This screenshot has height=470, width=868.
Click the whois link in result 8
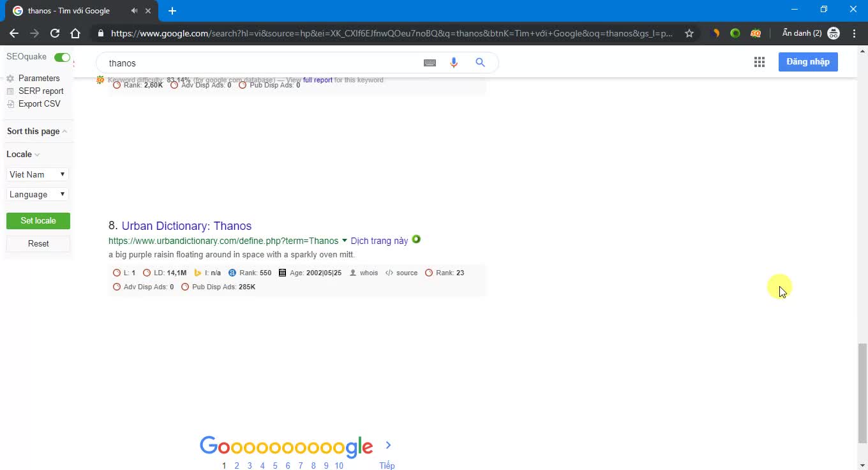point(369,273)
